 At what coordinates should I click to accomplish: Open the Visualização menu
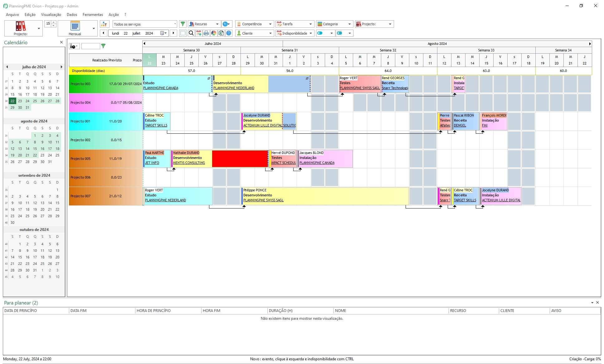[x=51, y=14]
